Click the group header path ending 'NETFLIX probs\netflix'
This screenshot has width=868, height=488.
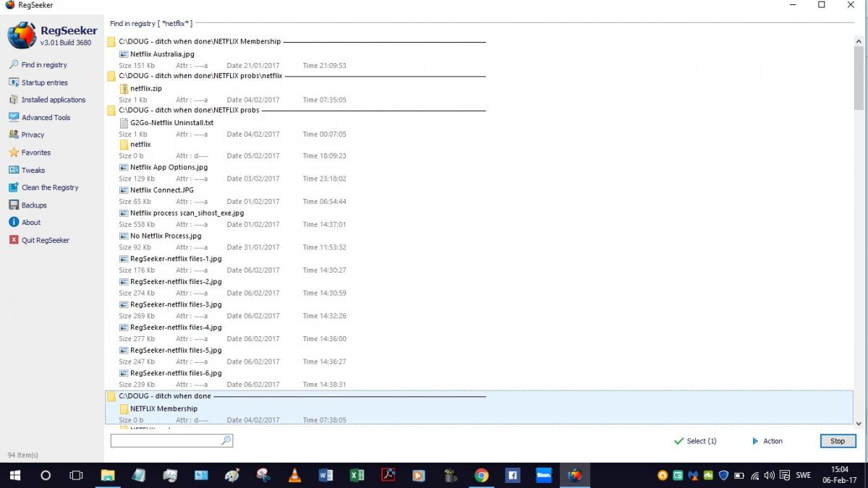pos(200,76)
